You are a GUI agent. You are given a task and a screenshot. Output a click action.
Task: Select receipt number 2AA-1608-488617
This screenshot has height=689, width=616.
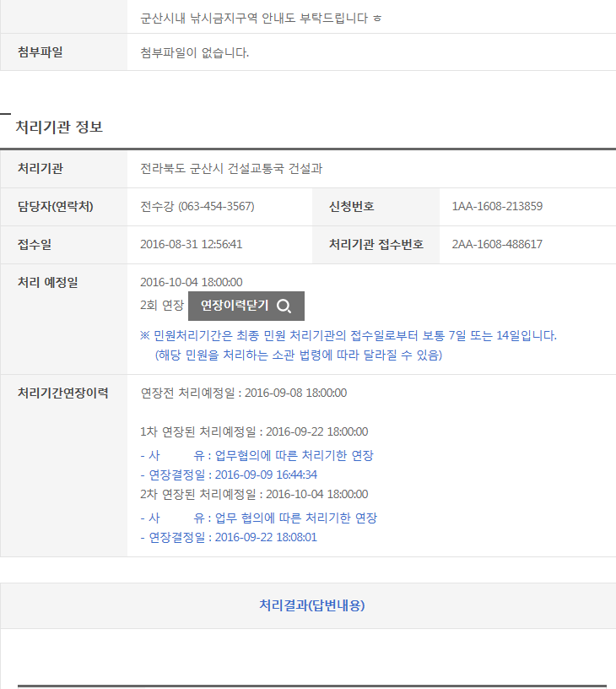point(497,245)
